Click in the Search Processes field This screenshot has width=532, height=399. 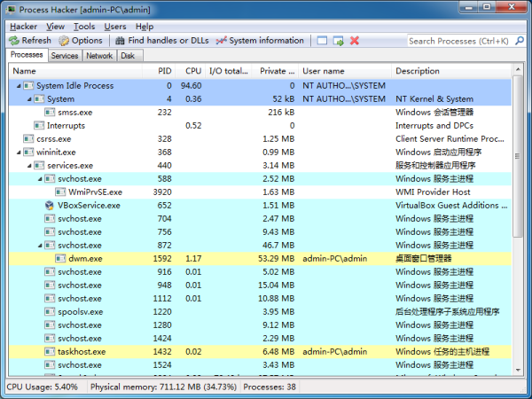click(457, 41)
